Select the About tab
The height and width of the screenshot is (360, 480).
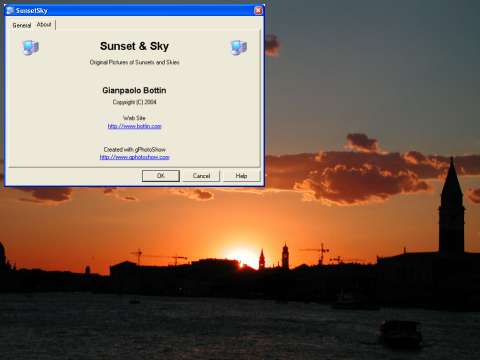click(x=44, y=25)
